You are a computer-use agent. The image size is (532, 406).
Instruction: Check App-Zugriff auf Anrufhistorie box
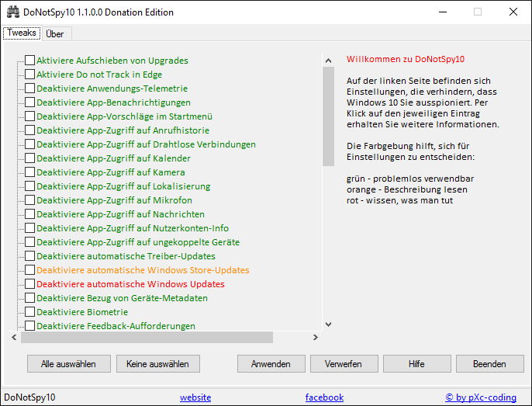click(x=29, y=130)
